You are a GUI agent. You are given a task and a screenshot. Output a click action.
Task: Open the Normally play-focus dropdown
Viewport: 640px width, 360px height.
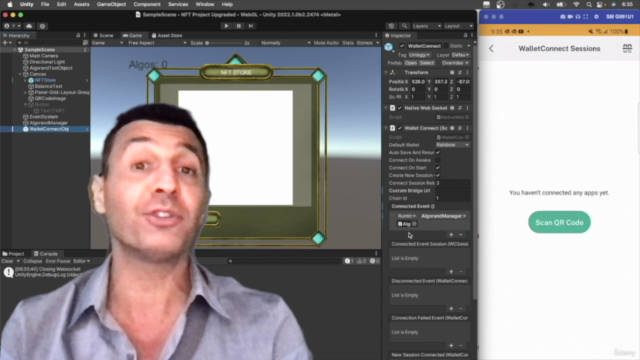tap(285, 43)
